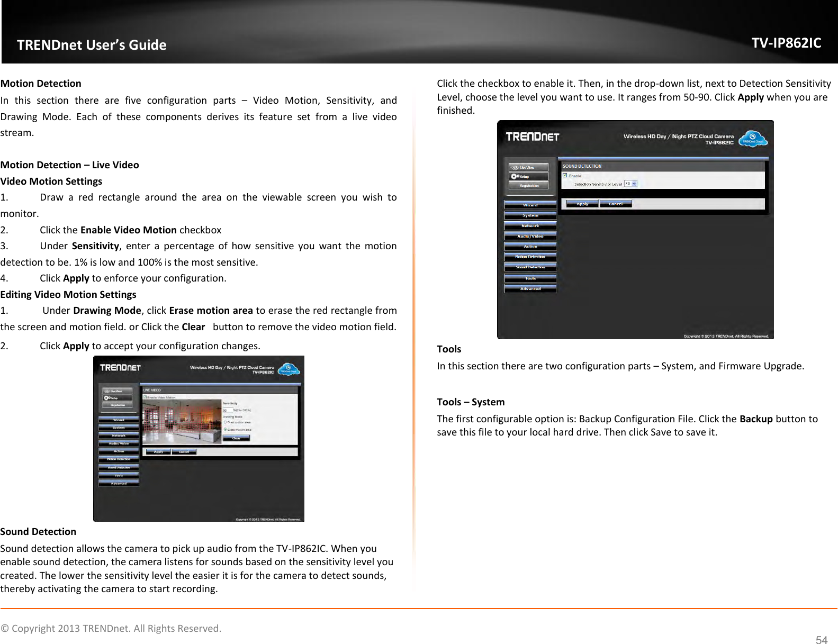Open System menu in Live Video screenshot
The width and height of the screenshot is (838, 644).
119,428
